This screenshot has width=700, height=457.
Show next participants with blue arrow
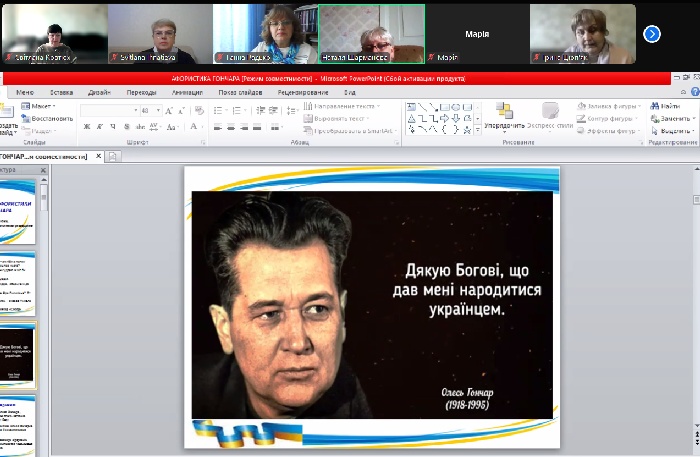(652, 34)
